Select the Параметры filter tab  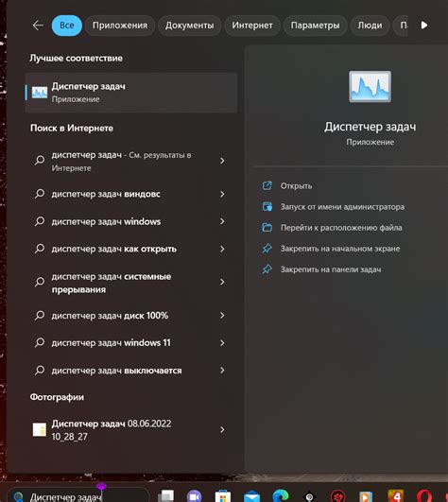pyautogui.click(x=315, y=26)
